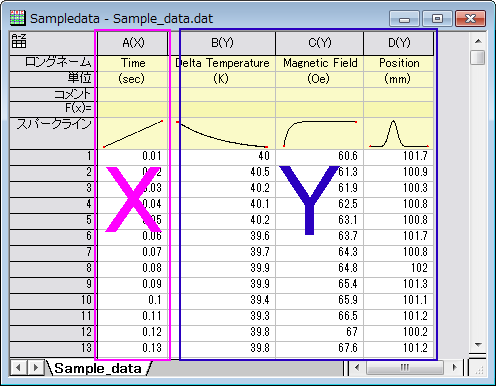Click the Magnetic Field long name cell

319,63
